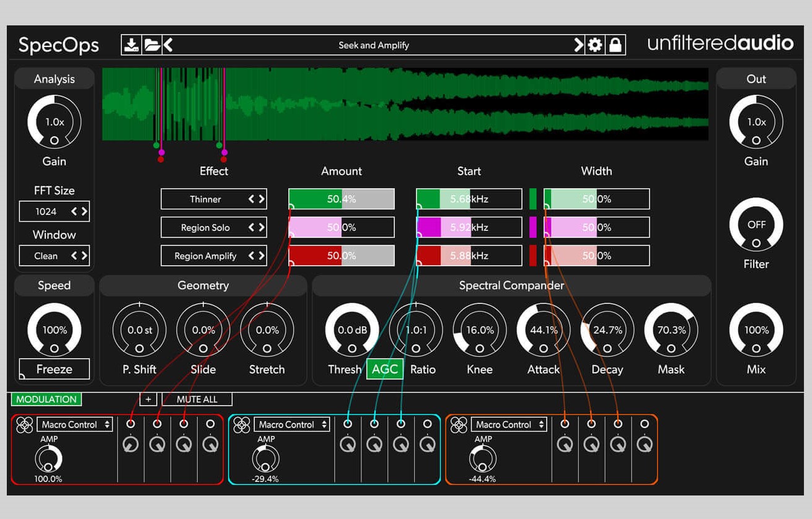Adjust the Thinner Amount slider at 50.4%

(x=342, y=199)
